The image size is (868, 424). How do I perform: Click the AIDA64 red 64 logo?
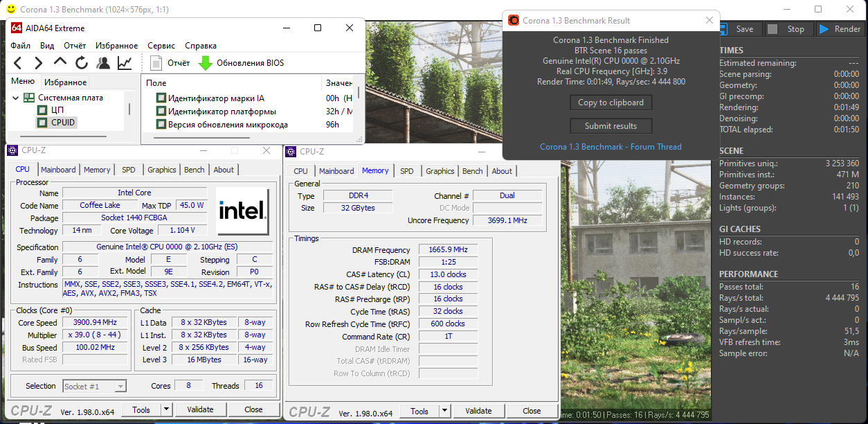(x=17, y=28)
